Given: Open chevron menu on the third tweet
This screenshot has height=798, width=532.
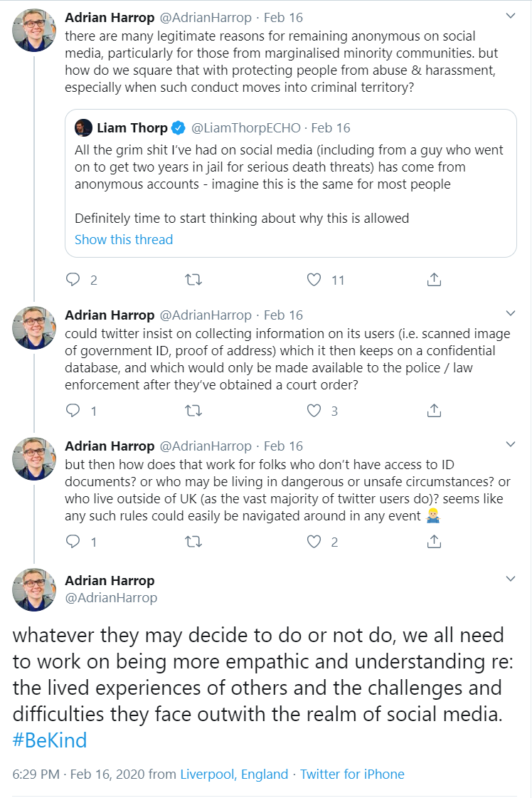Looking at the screenshot, I should pyautogui.click(x=511, y=444).
